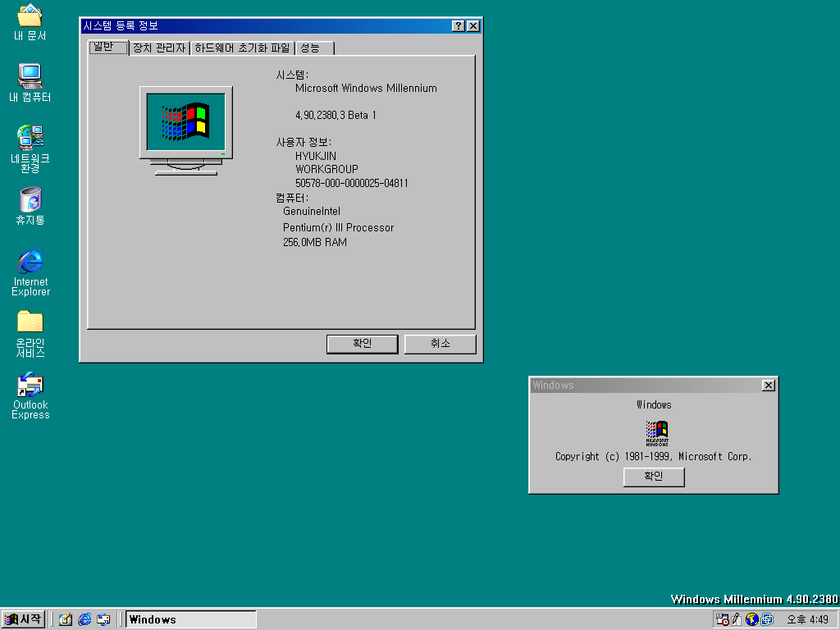The image size is (840, 630).
Task: Click the user name HYUKJIN
Action: [x=316, y=156]
